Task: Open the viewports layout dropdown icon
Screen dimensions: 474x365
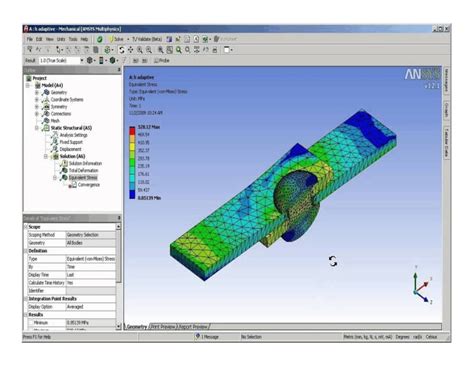Action: [228, 50]
